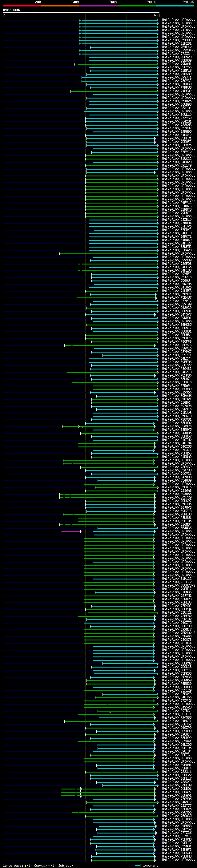Select hit label UniRef100_B4LFG5

(x=177, y=267)
